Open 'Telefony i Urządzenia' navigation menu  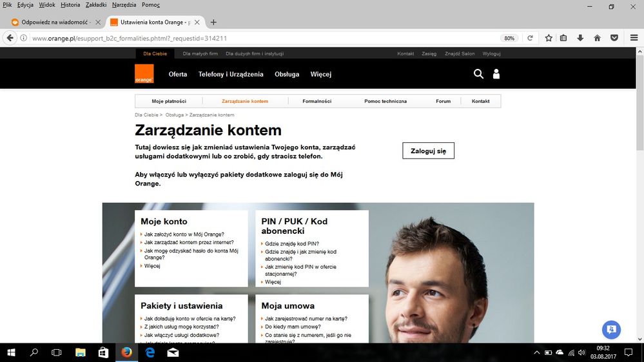[x=231, y=74]
